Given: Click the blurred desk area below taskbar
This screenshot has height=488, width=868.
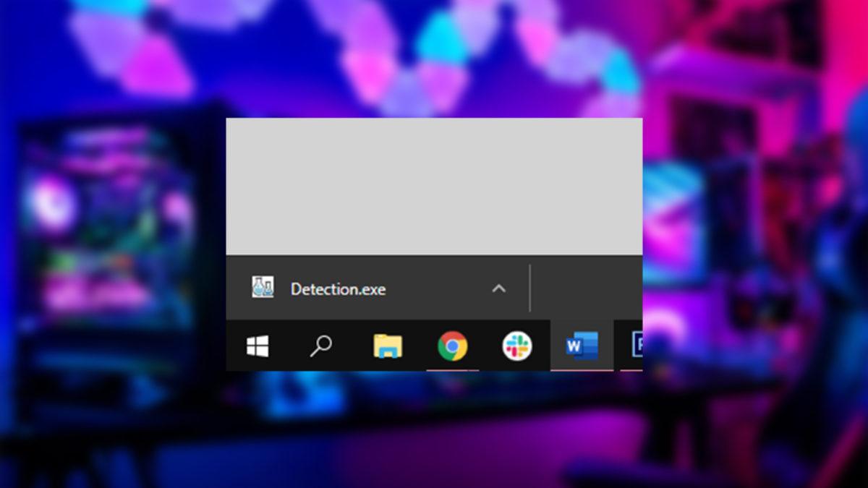Looking at the screenshot, I should click(x=434, y=419).
